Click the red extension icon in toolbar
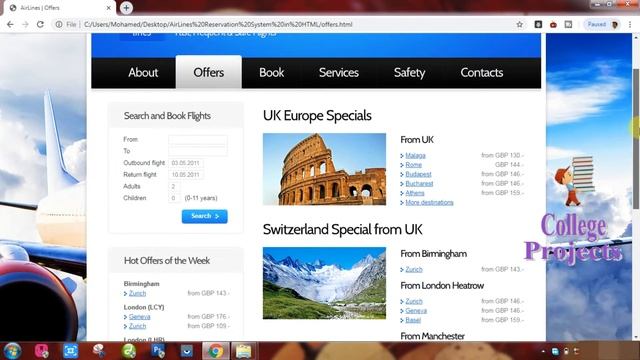This screenshot has height=360, width=640. point(553,24)
